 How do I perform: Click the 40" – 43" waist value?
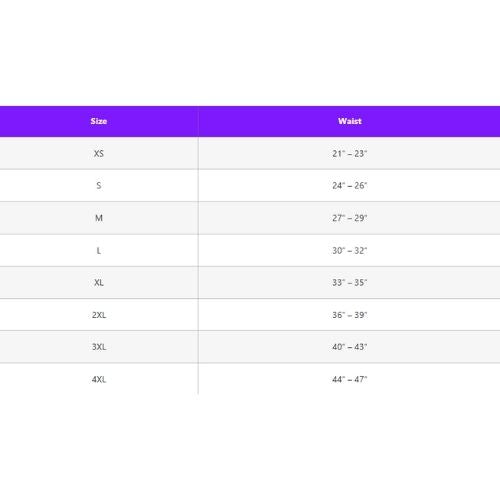coord(350,347)
